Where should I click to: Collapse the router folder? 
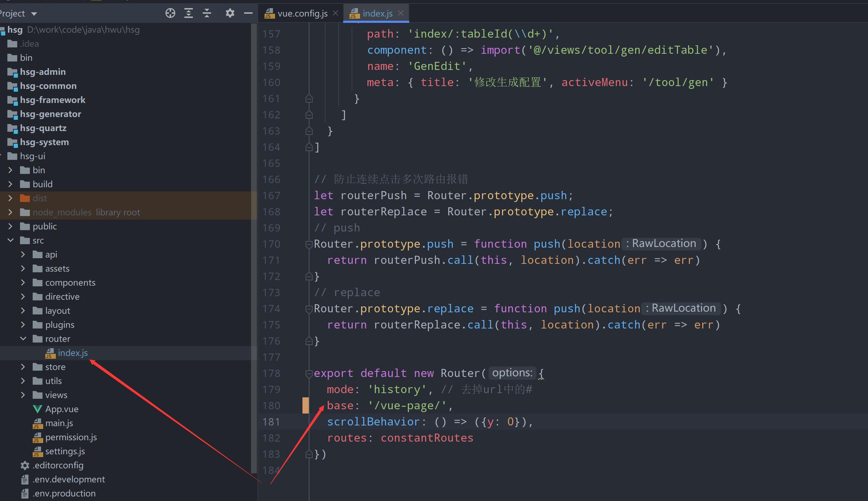[23, 339]
